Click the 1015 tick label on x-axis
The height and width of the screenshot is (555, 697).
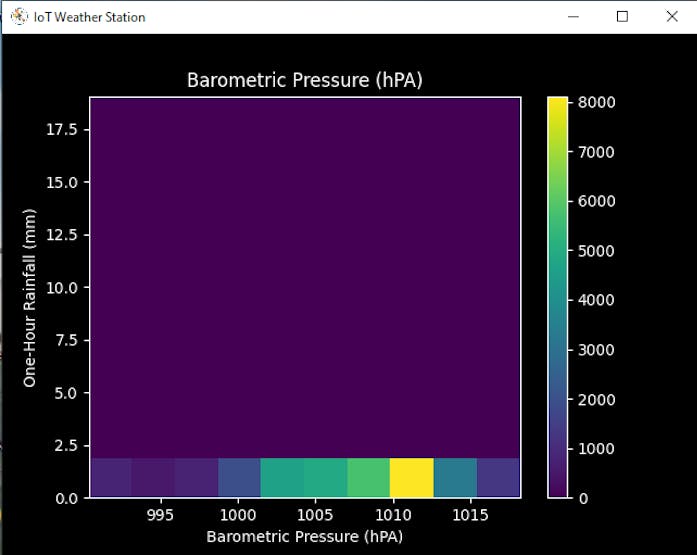(471, 515)
